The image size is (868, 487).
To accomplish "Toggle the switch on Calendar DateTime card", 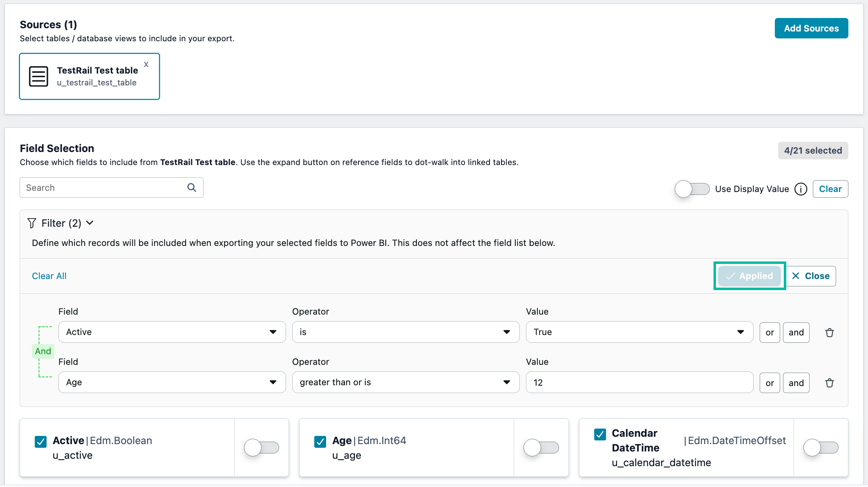I will [x=821, y=447].
